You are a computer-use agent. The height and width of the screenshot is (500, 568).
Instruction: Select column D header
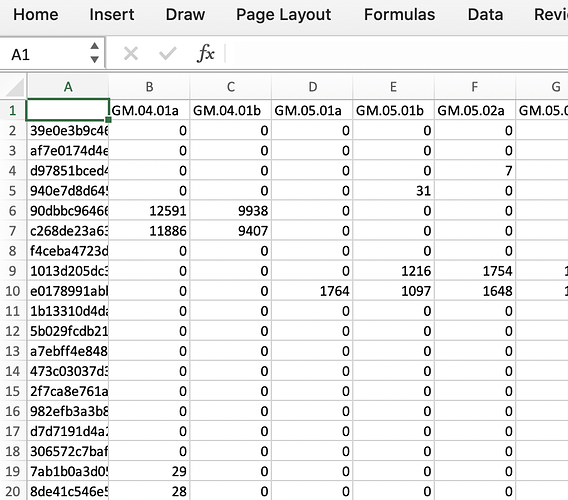pyautogui.click(x=313, y=87)
